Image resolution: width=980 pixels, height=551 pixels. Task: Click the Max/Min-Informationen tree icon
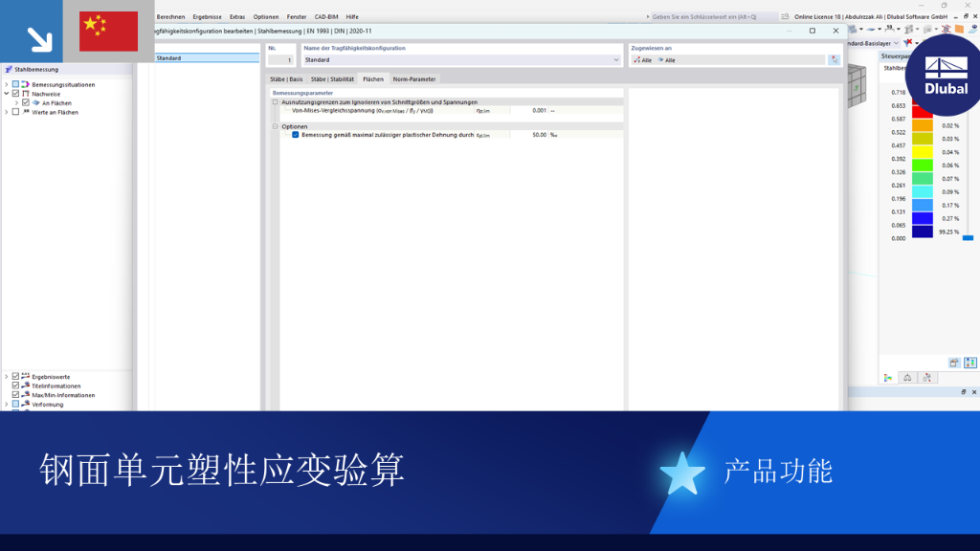tap(26, 395)
